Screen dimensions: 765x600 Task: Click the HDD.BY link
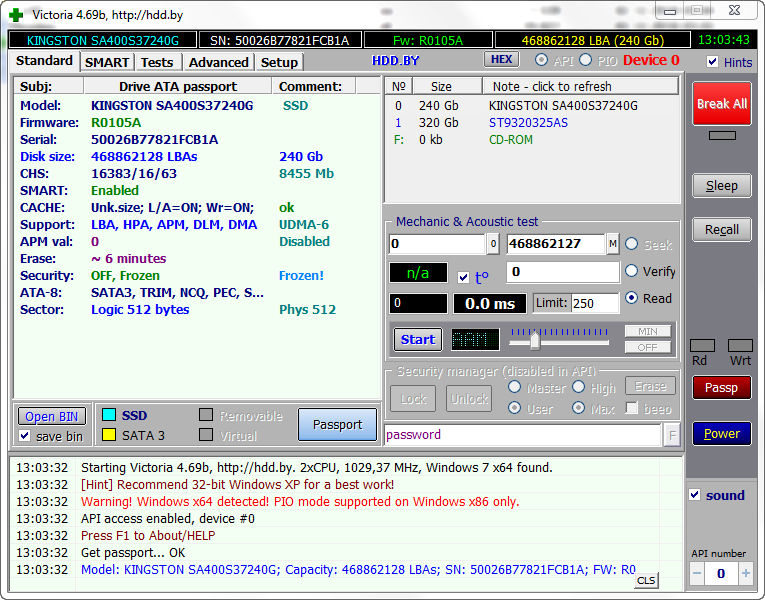pyautogui.click(x=395, y=60)
